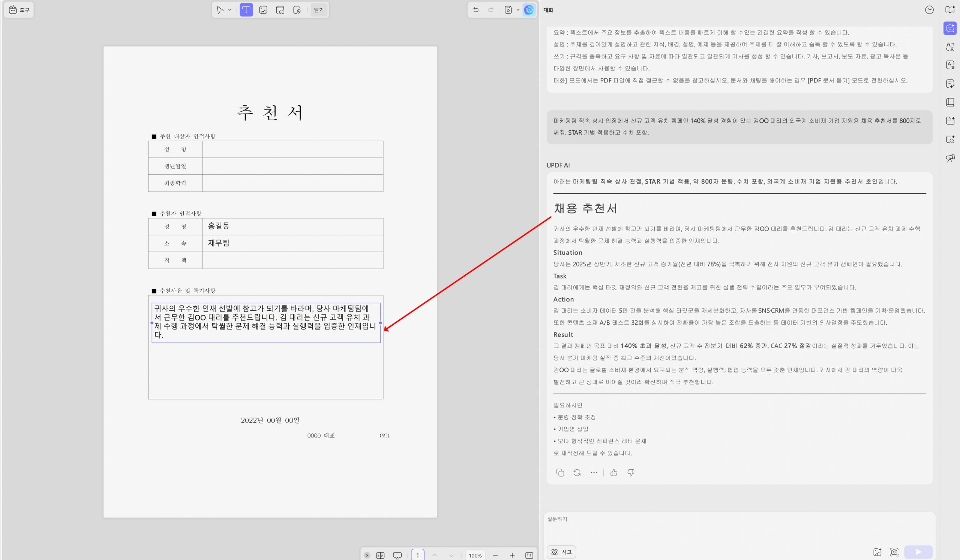Click the empty 직책 table cell
The height and width of the screenshot is (560, 960).
[x=292, y=261]
